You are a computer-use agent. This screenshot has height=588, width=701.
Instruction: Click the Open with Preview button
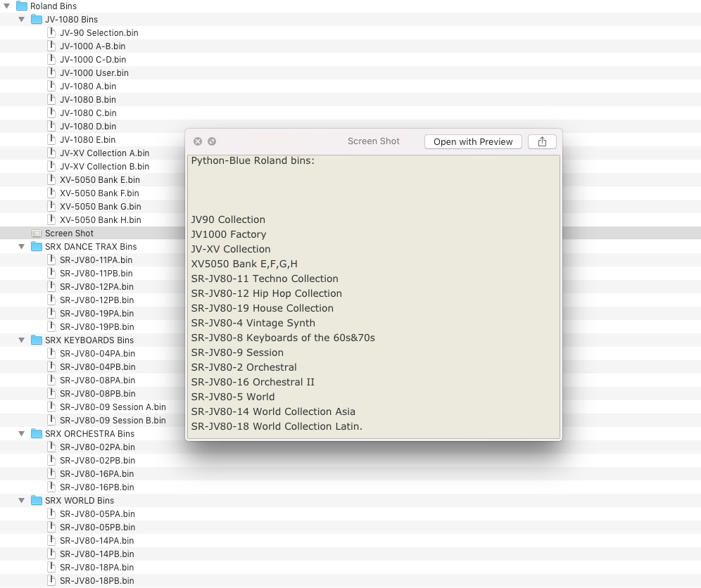point(473,141)
